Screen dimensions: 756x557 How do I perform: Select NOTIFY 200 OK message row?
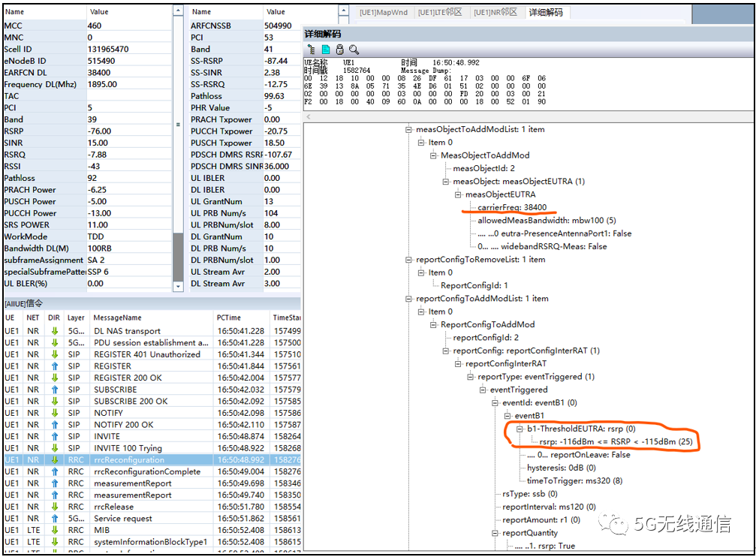pyautogui.click(x=152, y=424)
